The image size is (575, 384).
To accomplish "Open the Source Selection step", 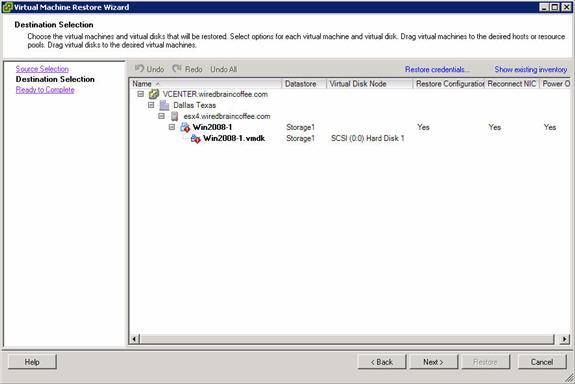I will (x=42, y=69).
